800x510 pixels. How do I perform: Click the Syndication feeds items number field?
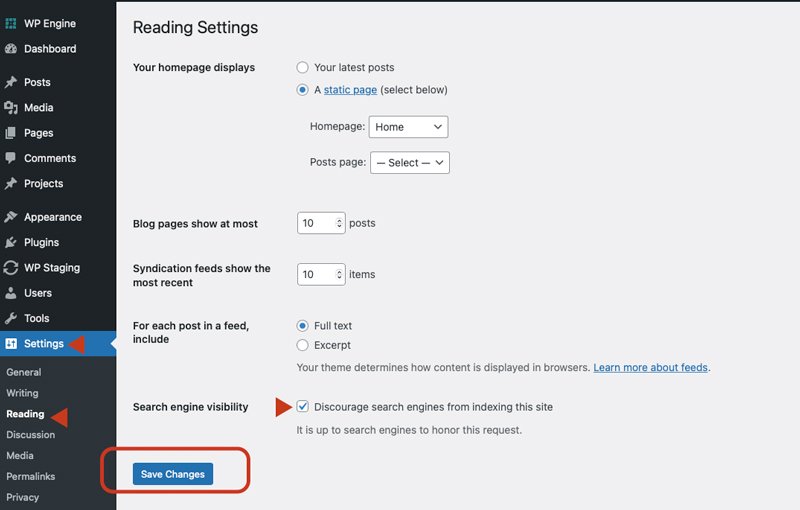tap(316, 274)
